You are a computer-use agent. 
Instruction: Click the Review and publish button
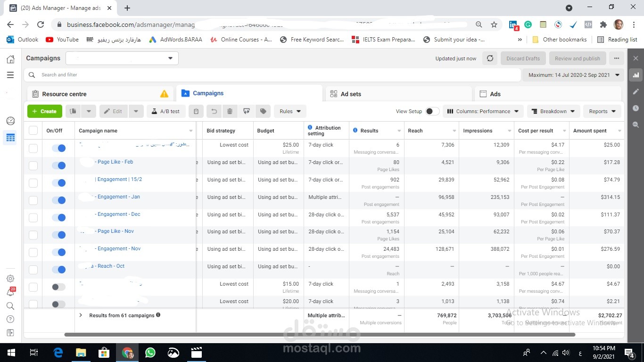577,58
